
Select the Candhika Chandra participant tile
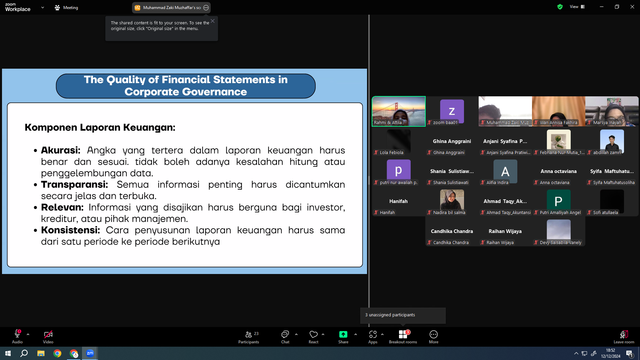click(x=452, y=231)
